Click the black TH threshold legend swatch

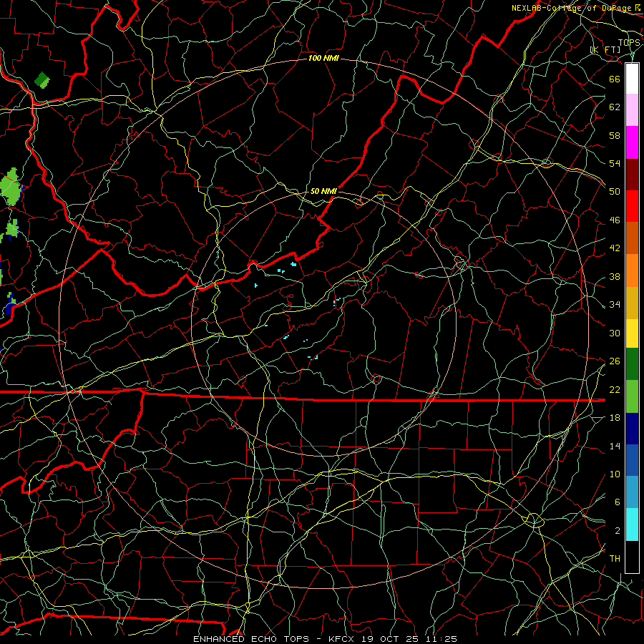click(632, 557)
